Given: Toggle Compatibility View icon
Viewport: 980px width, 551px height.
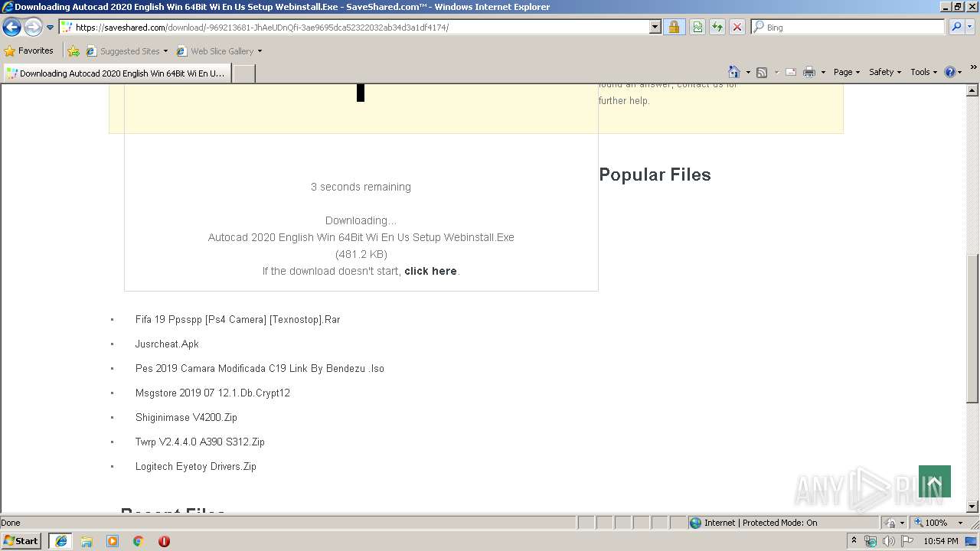Looking at the screenshot, I should point(697,28).
